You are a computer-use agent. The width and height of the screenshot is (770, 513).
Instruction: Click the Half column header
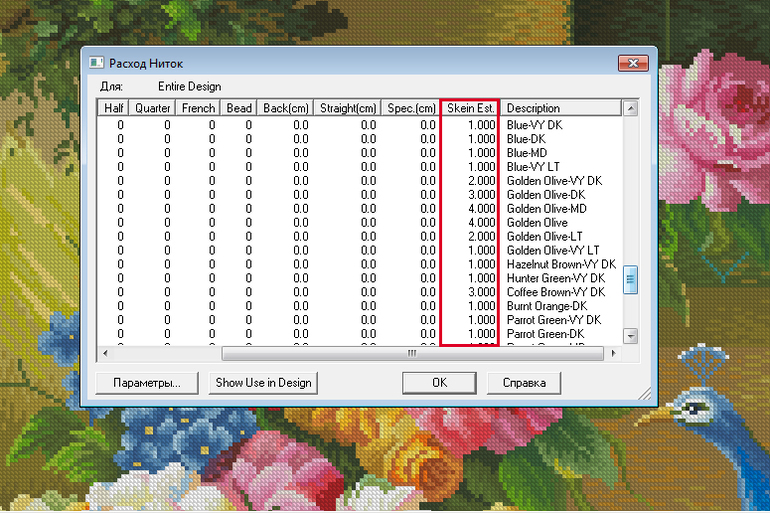coord(113,108)
